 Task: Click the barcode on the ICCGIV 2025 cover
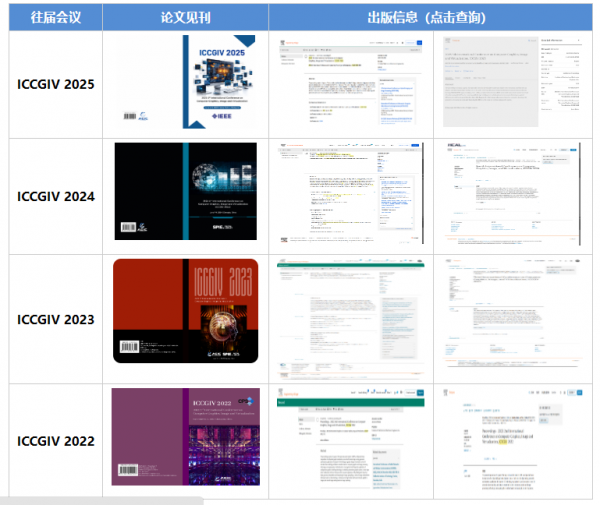tap(130, 116)
